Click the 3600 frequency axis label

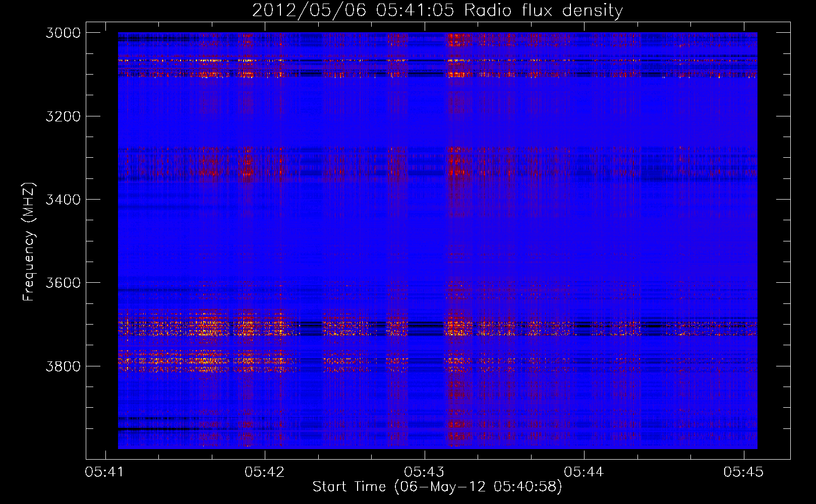pyautogui.click(x=63, y=283)
